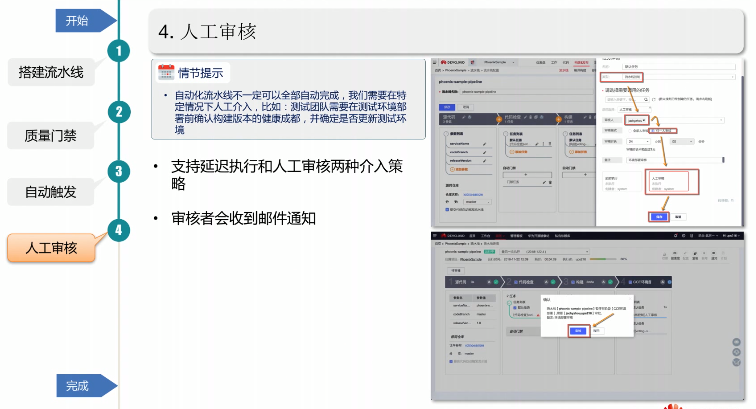Click the blue confirm button in approval popup

(579, 330)
